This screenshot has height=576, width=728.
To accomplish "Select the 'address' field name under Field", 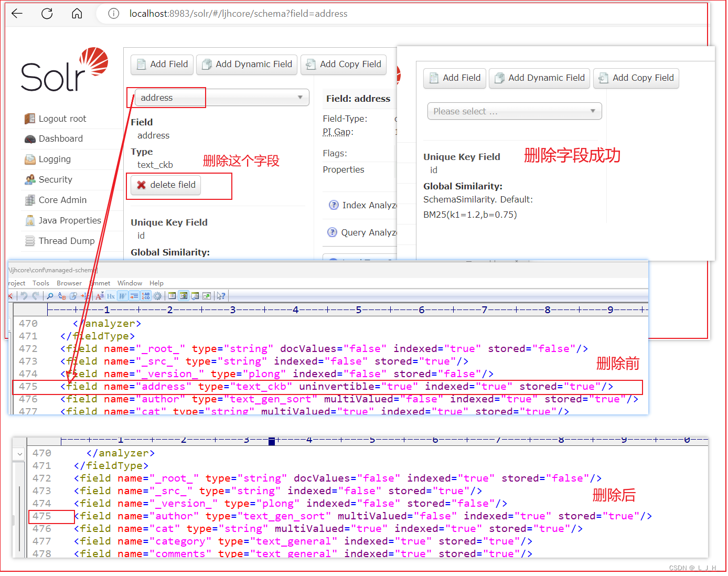I will pyautogui.click(x=154, y=135).
